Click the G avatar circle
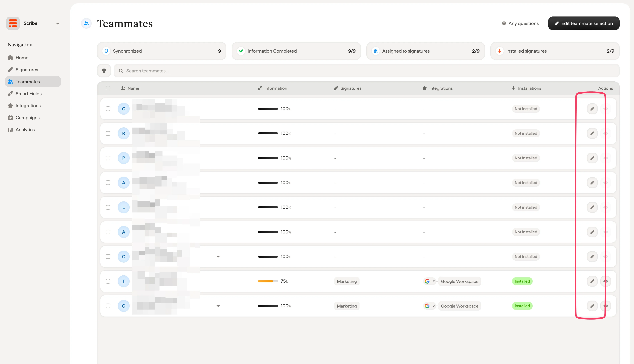 click(124, 306)
